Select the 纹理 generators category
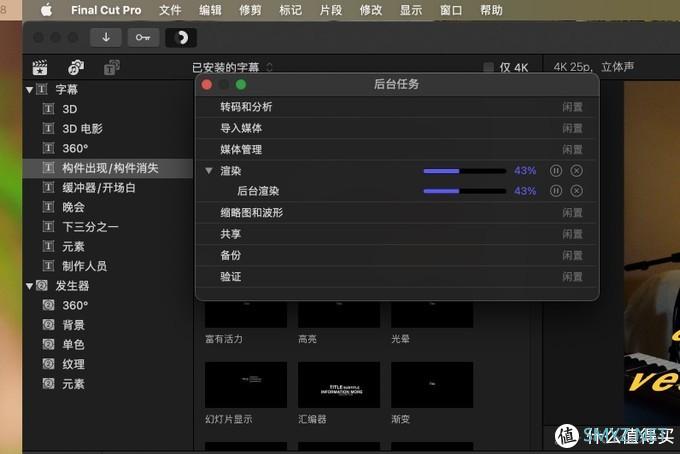The image size is (680, 454). (x=108, y=364)
